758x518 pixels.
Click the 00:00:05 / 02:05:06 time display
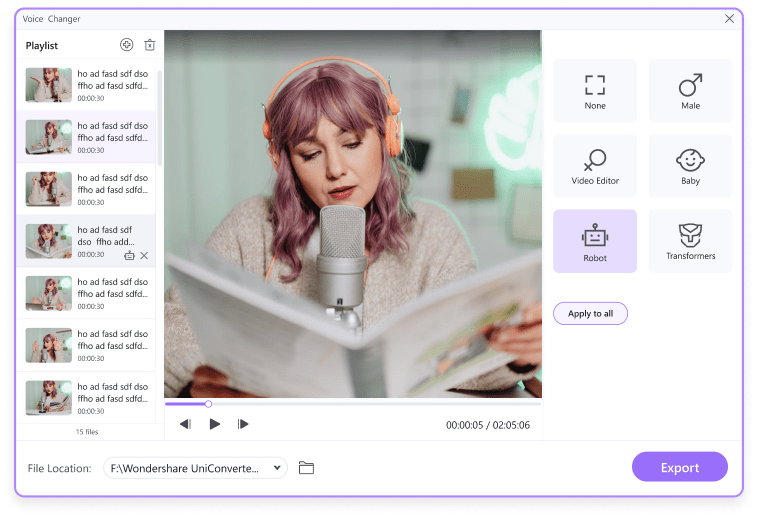(488, 425)
